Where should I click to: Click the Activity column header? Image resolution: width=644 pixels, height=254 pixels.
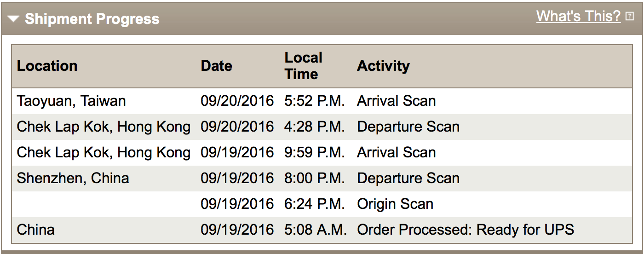pyautogui.click(x=383, y=66)
